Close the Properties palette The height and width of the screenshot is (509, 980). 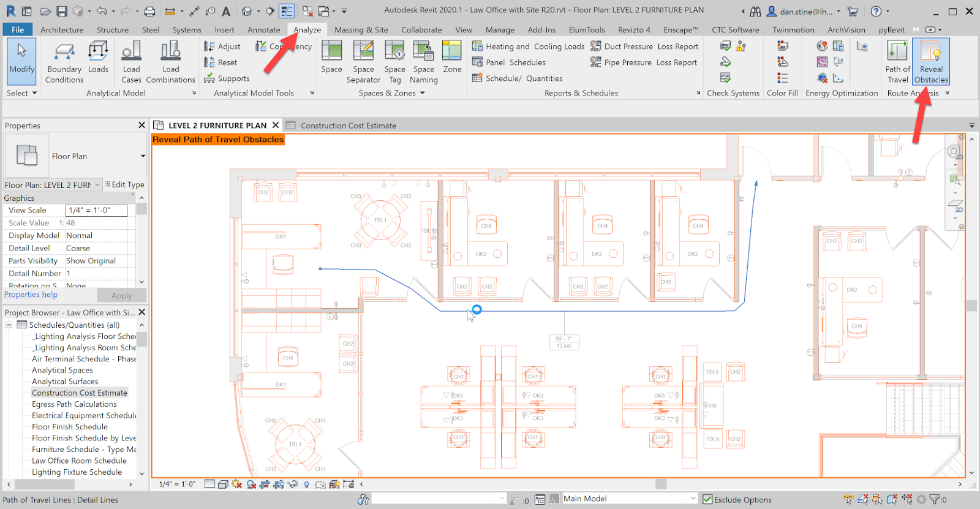pos(141,125)
